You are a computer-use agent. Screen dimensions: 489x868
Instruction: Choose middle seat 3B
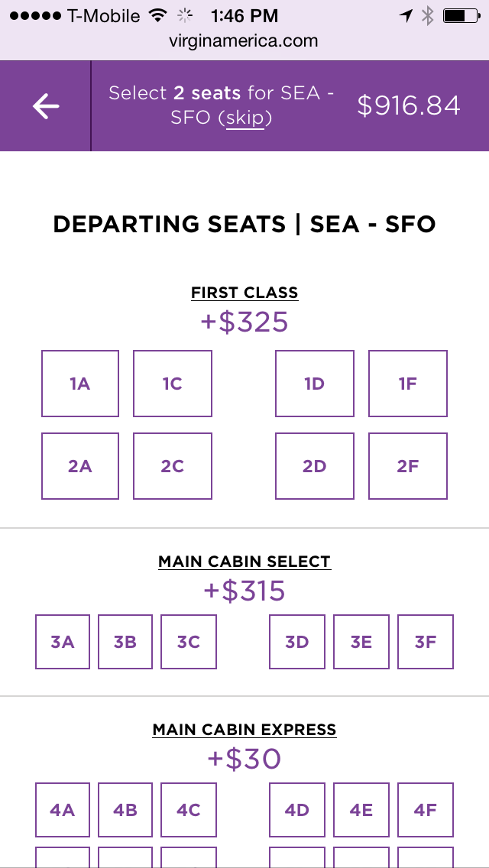pos(125,642)
